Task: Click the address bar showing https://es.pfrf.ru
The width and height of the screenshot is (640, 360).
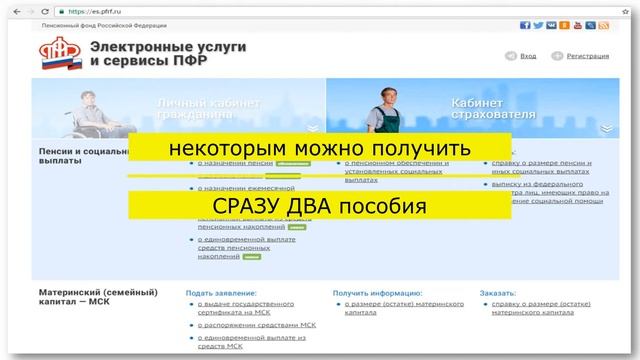Action: pos(339,11)
